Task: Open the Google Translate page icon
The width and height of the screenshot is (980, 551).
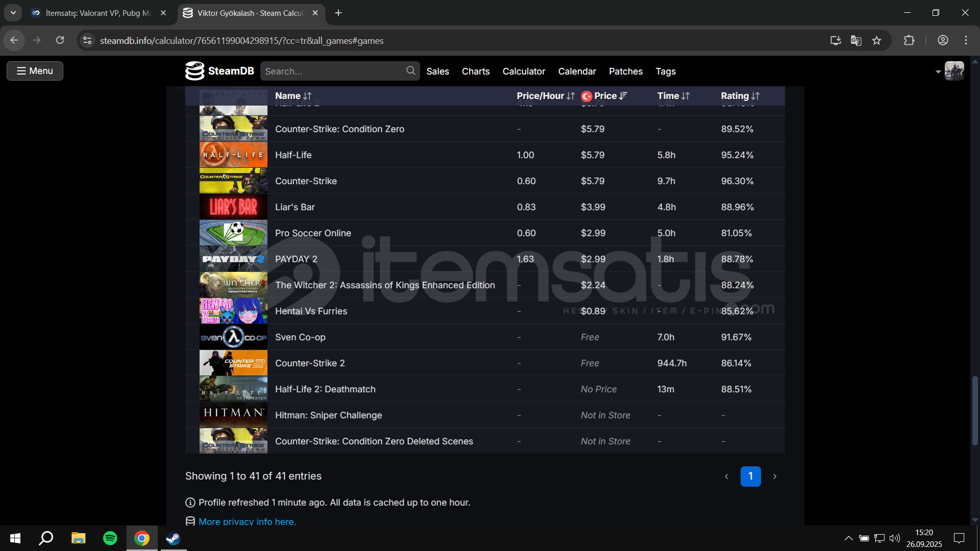Action: tap(856, 40)
